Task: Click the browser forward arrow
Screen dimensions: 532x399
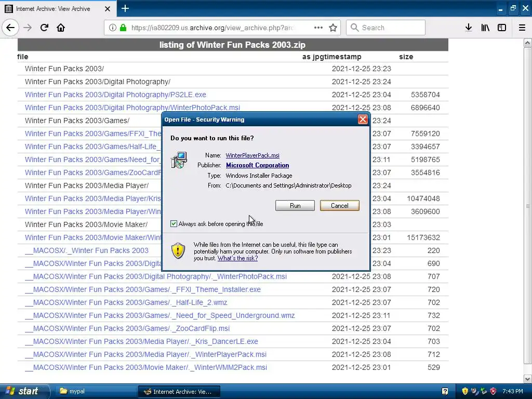Action: tap(28, 28)
